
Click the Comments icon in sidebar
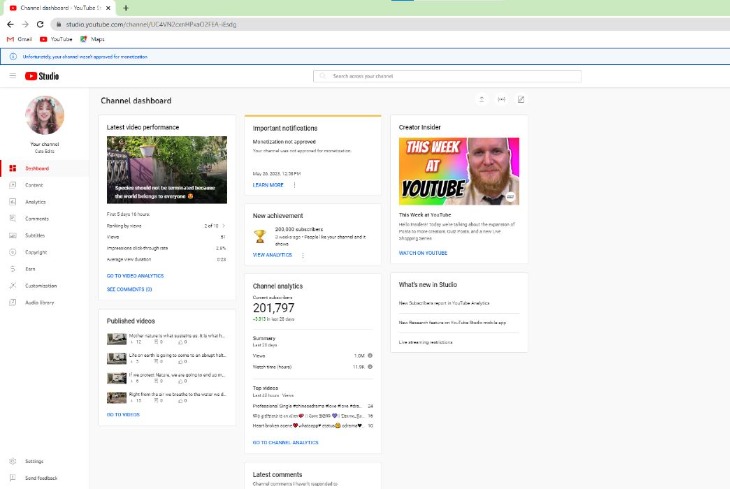(x=13, y=218)
